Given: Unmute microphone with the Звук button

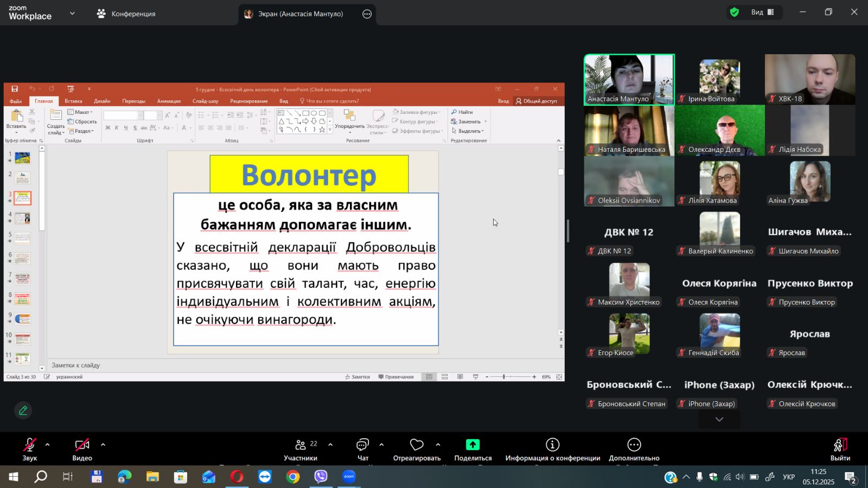Looking at the screenshot, I should click(29, 449).
